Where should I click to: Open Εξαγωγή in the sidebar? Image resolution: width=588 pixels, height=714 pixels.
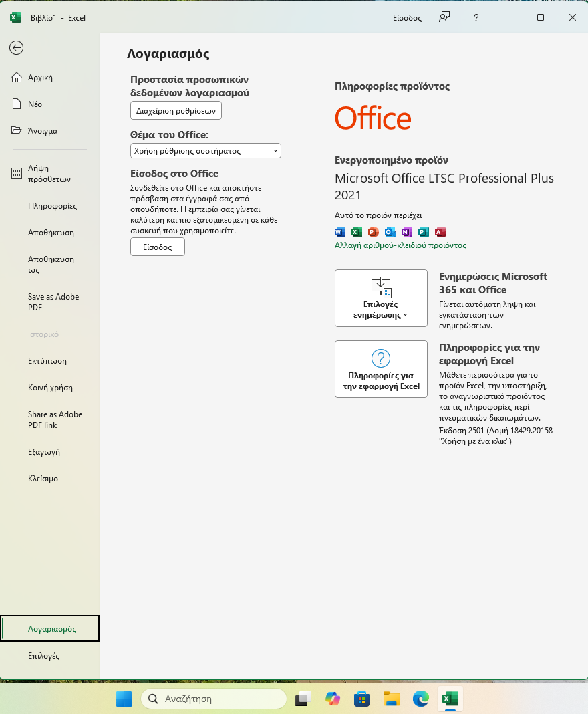pyautogui.click(x=49, y=452)
